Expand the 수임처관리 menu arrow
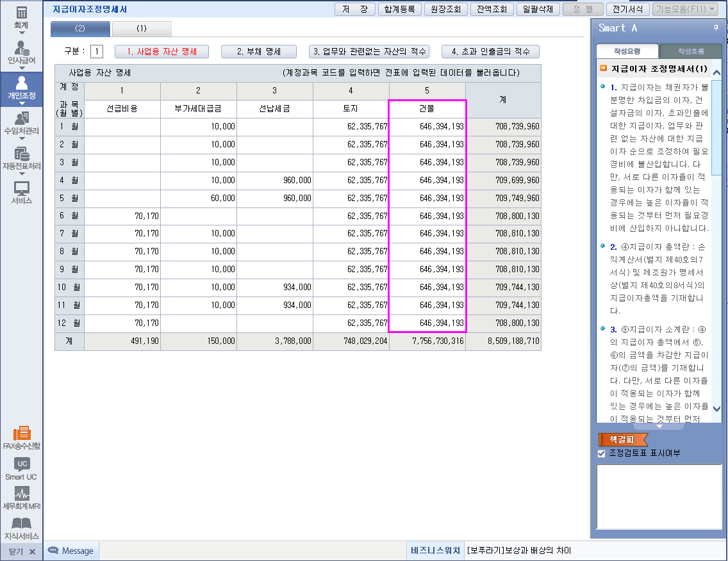This screenshot has height=561, width=728. click(21, 139)
